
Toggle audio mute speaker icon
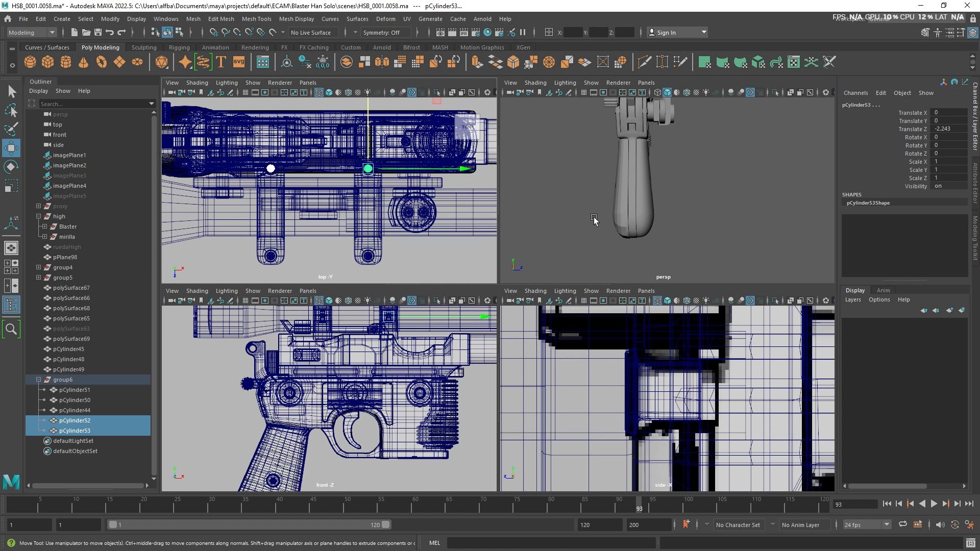(940, 524)
